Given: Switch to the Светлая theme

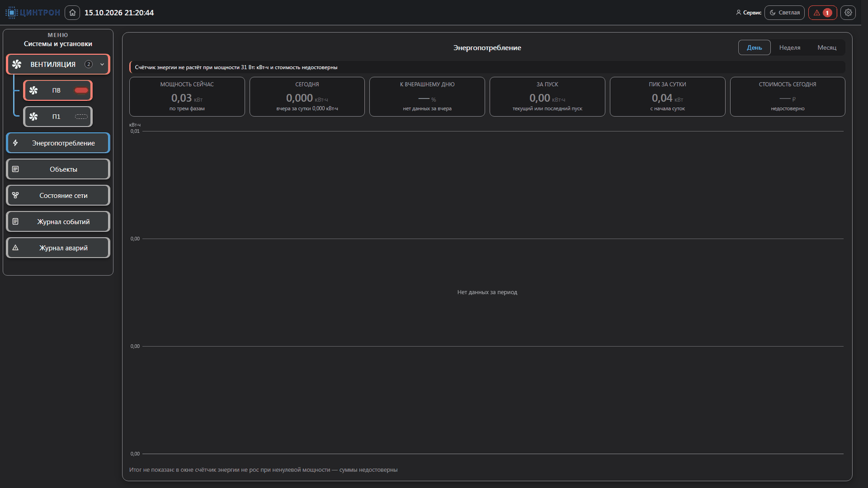Looking at the screenshot, I should (x=784, y=12).
